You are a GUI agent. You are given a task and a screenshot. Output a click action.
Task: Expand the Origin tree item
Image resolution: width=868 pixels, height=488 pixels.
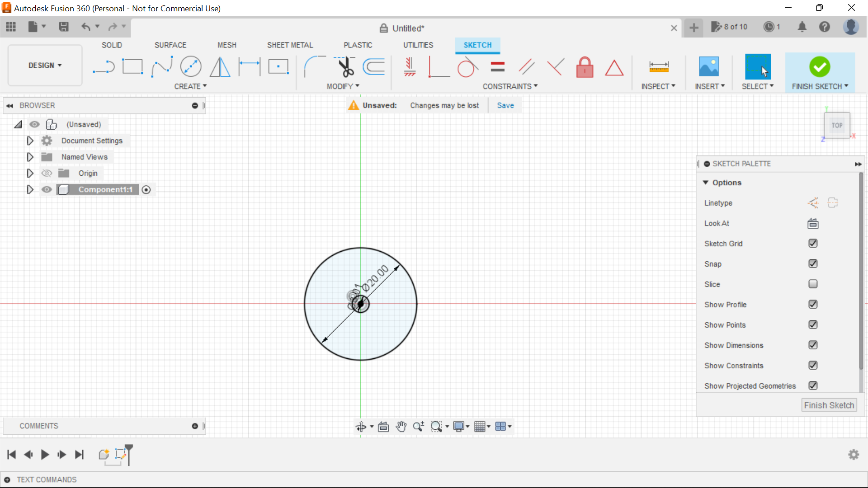30,173
